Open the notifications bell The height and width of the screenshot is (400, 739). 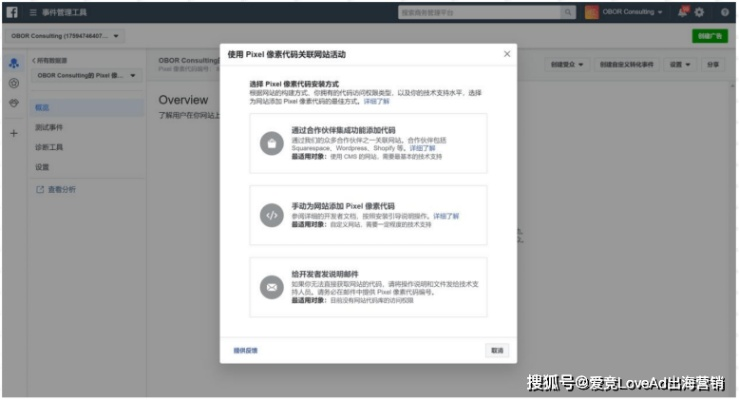point(682,12)
